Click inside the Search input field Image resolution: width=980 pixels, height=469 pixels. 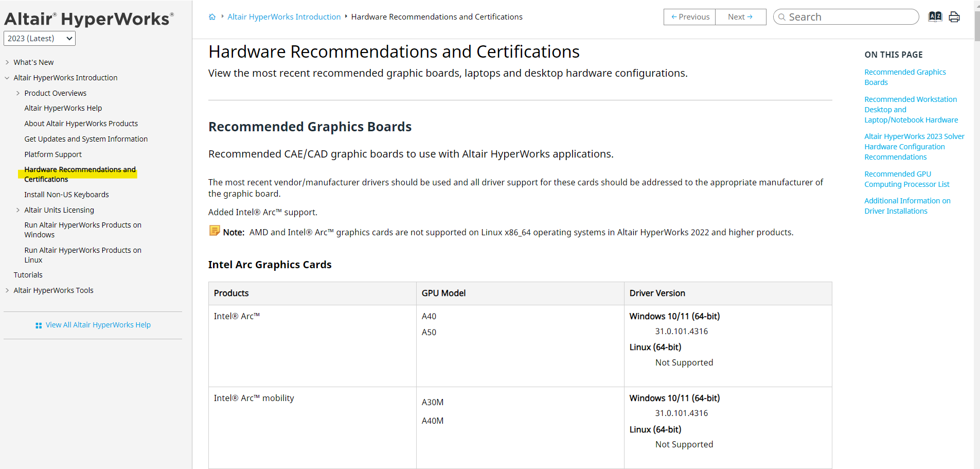coord(849,17)
